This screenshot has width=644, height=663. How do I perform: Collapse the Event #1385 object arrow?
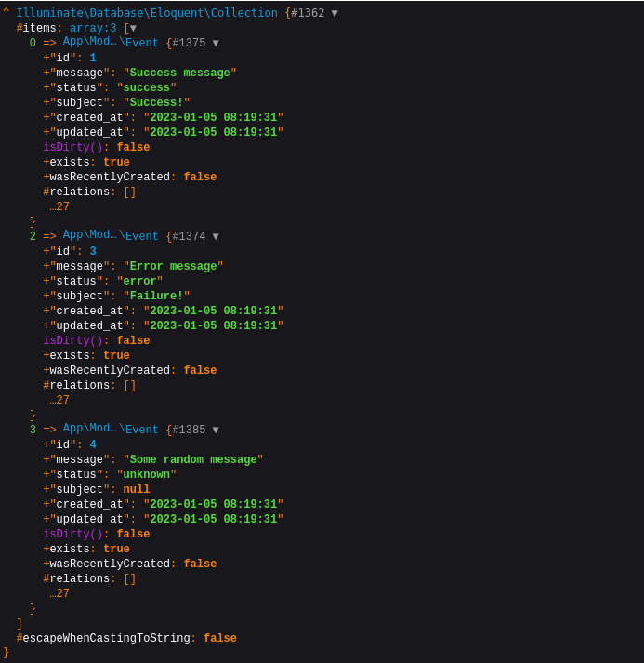[x=216, y=431]
